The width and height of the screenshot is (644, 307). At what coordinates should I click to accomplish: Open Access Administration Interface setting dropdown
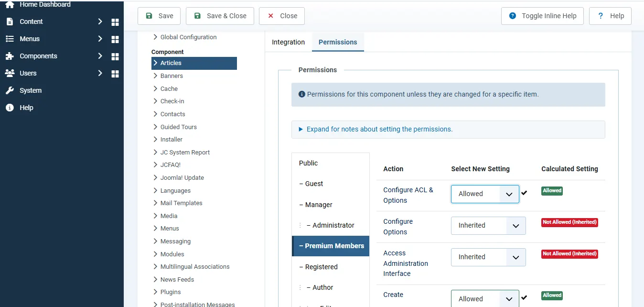tap(488, 257)
